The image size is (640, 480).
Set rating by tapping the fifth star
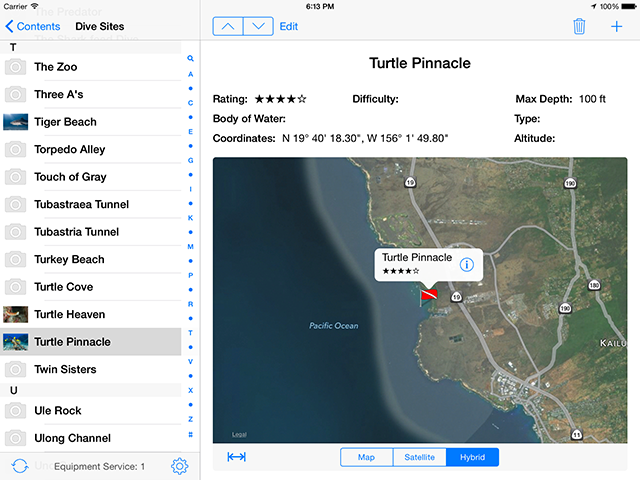302,99
